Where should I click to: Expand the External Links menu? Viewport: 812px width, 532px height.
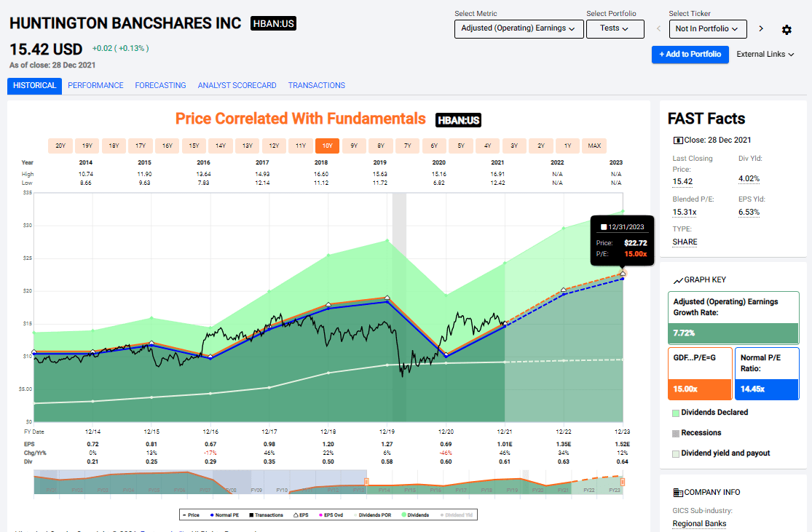coord(765,55)
